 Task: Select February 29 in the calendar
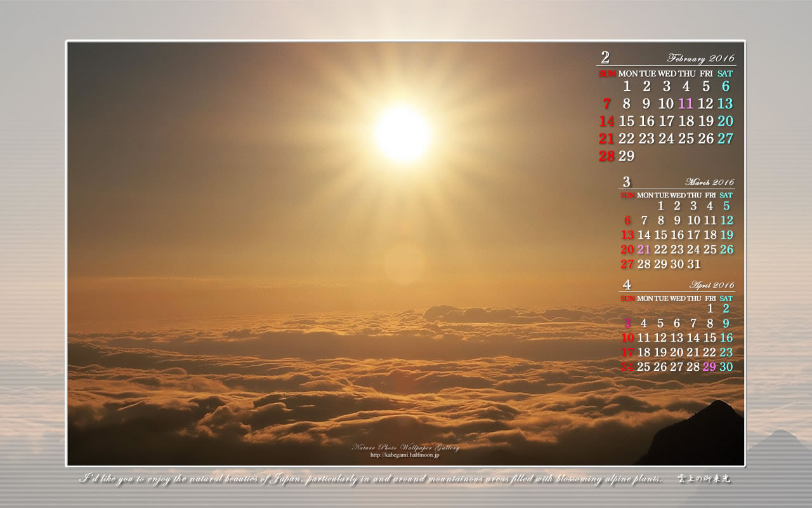pyautogui.click(x=627, y=156)
